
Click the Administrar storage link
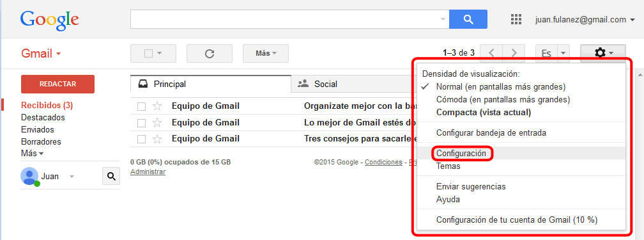click(x=148, y=172)
